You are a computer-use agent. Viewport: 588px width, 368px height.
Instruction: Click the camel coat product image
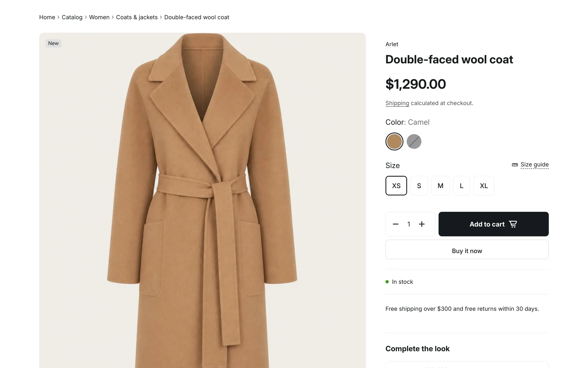click(202, 200)
